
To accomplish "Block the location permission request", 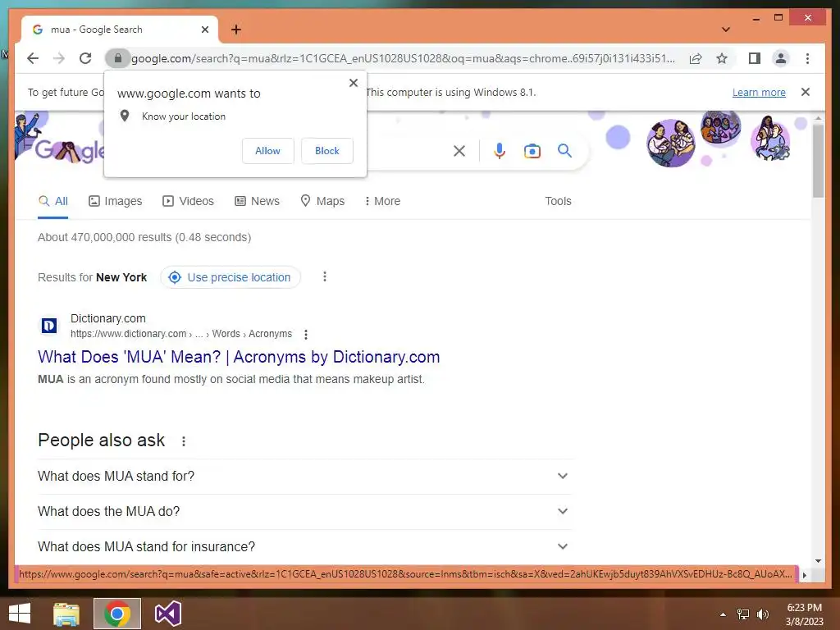I will [326, 151].
